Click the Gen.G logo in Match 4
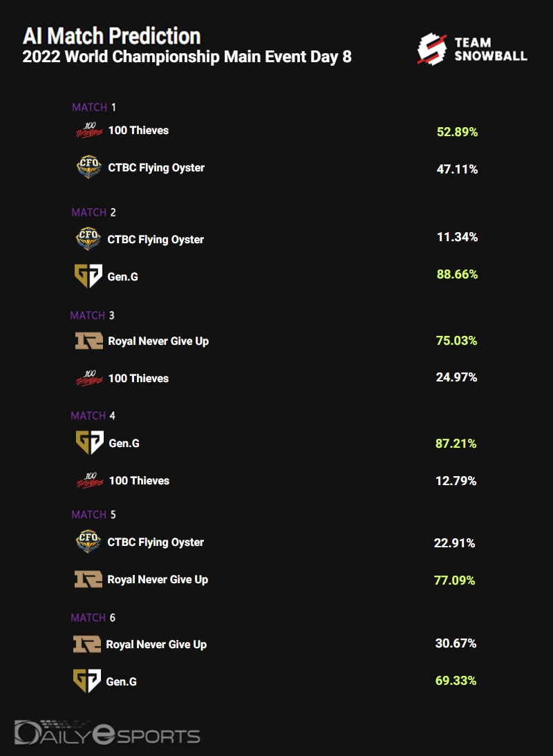The width and height of the screenshot is (553, 756). [88, 443]
